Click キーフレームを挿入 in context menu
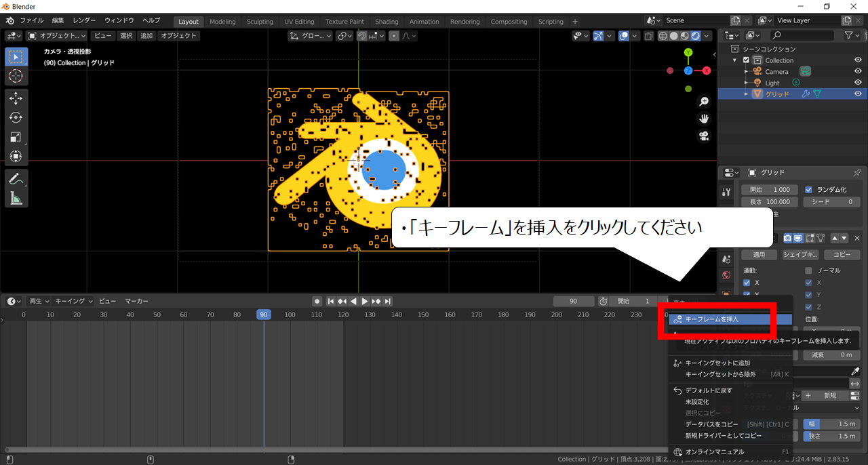868x465 pixels. pos(730,319)
